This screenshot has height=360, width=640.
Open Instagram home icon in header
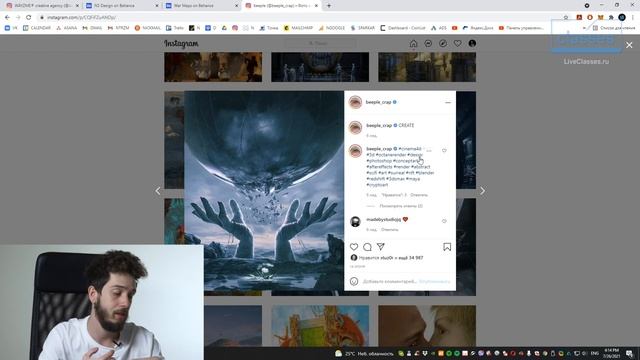tap(413, 43)
